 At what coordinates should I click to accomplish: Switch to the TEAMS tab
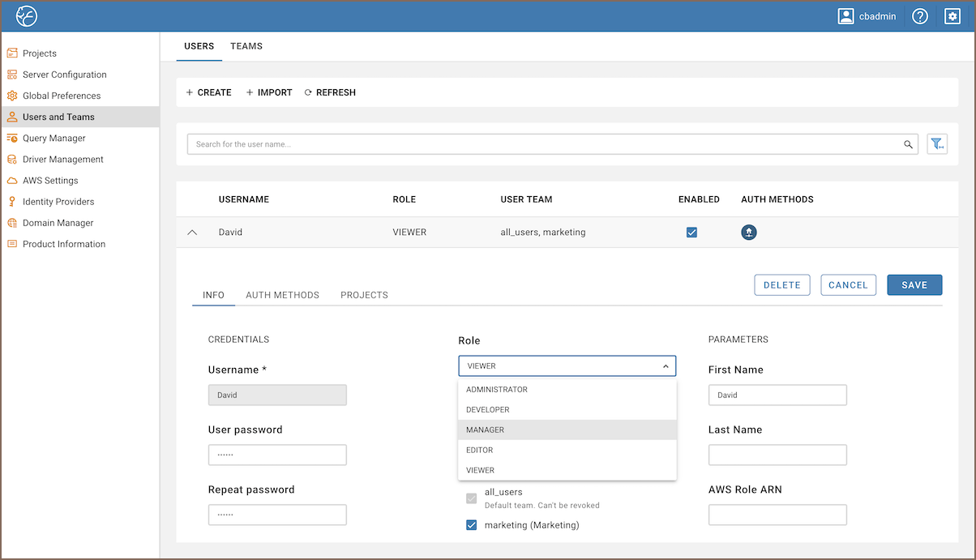click(x=246, y=46)
